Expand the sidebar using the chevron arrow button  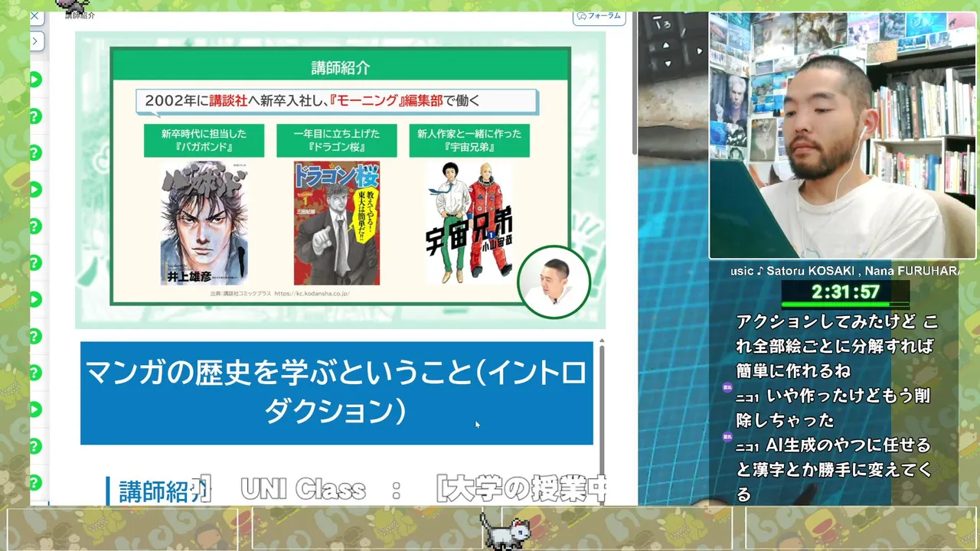coord(35,41)
